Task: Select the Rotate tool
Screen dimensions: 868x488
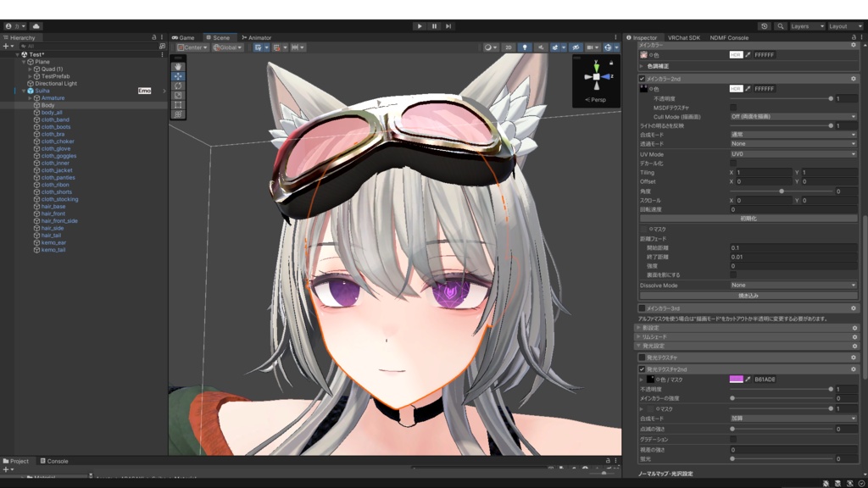Action: pyautogui.click(x=178, y=86)
